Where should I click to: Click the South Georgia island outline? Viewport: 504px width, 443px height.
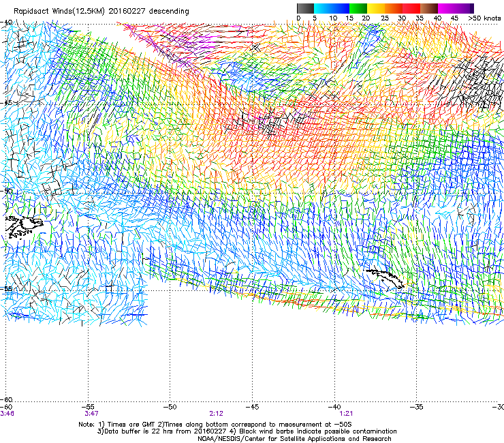[385, 279]
